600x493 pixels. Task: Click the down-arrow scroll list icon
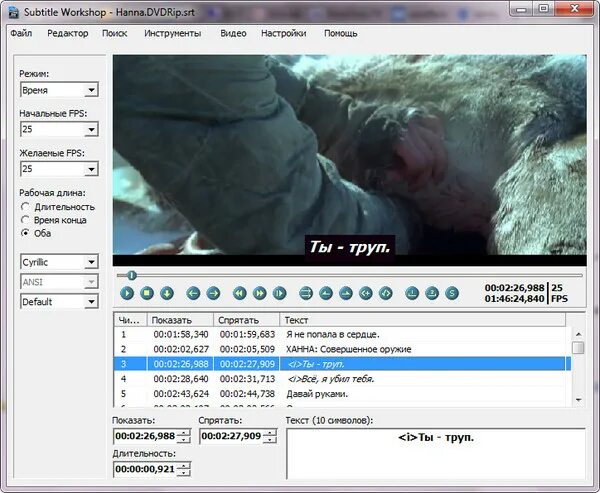pyautogui.click(x=167, y=294)
